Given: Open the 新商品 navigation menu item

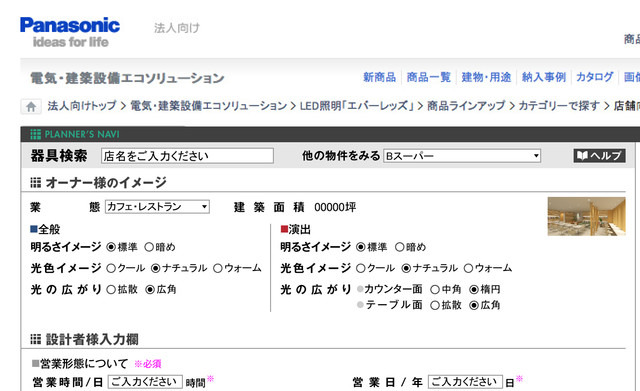Looking at the screenshot, I should tap(379, 77).
